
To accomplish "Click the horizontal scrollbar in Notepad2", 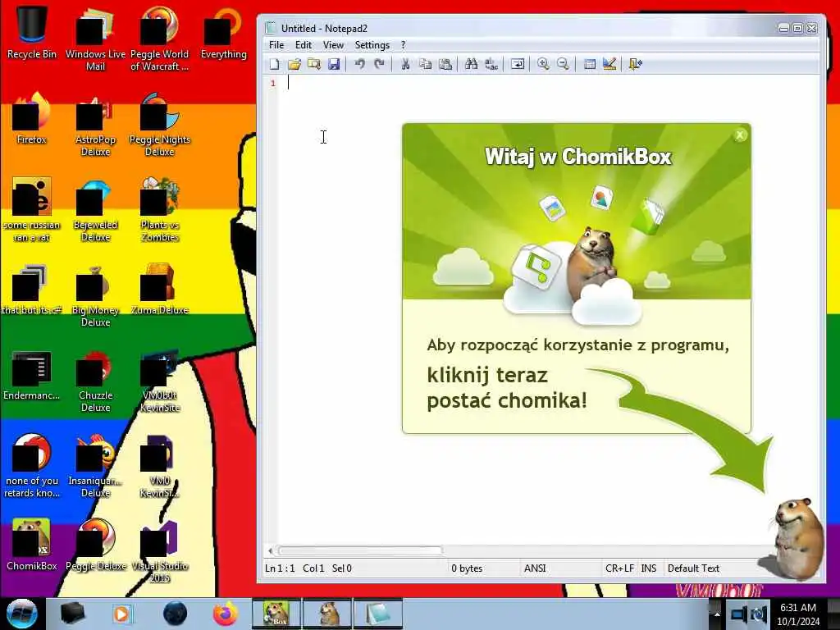I will click(360, 550).
